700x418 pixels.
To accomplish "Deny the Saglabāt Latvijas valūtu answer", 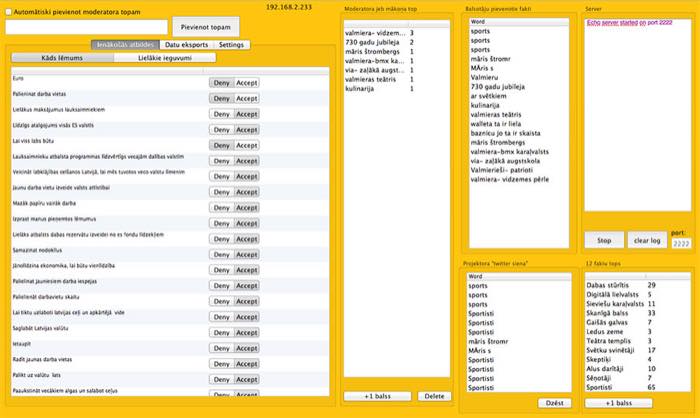I will coord(221,333).
